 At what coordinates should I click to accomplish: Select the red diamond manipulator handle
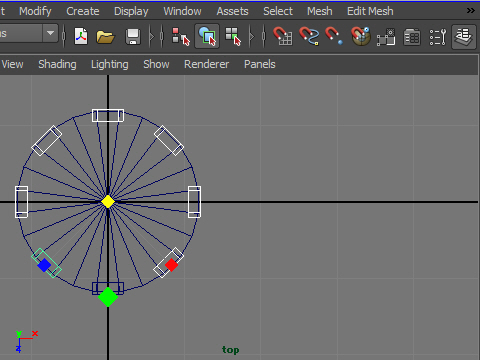coord(171,265)
